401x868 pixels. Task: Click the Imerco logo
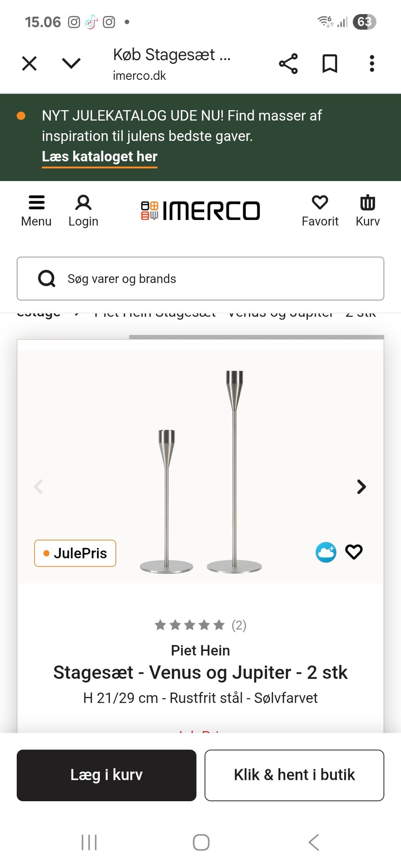click(200, 210)
